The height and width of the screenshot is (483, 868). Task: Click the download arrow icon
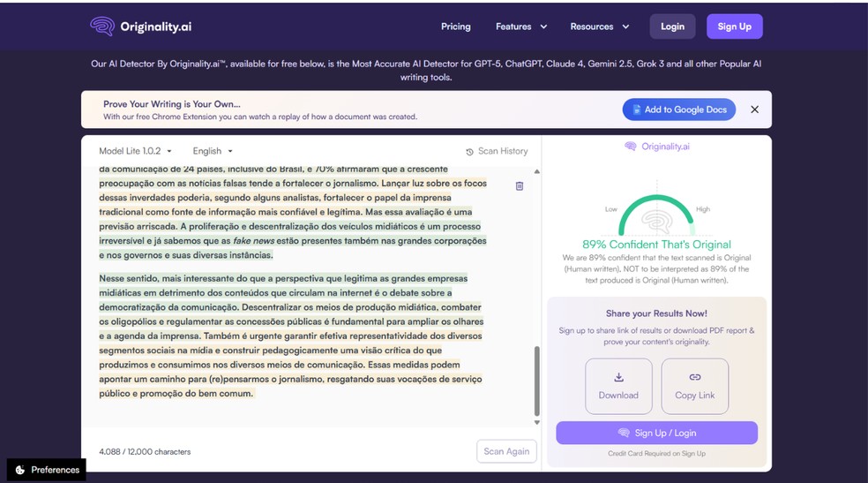(x=619, y=377)
